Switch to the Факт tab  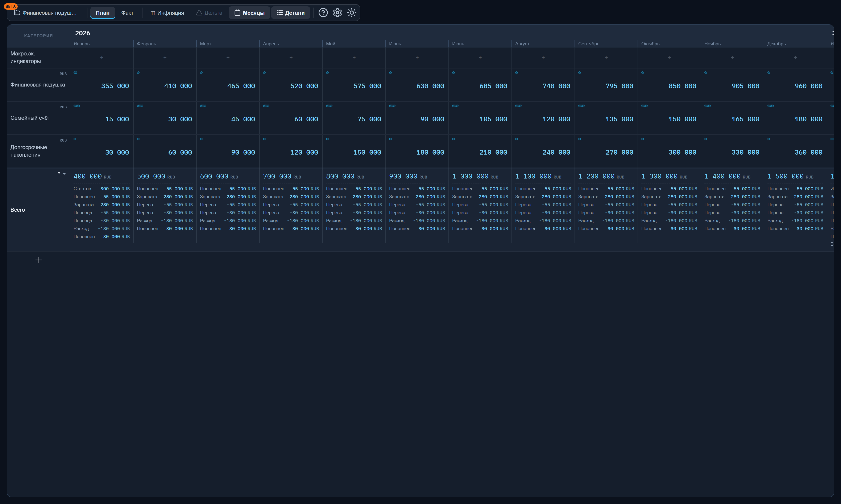pos(127,13)
